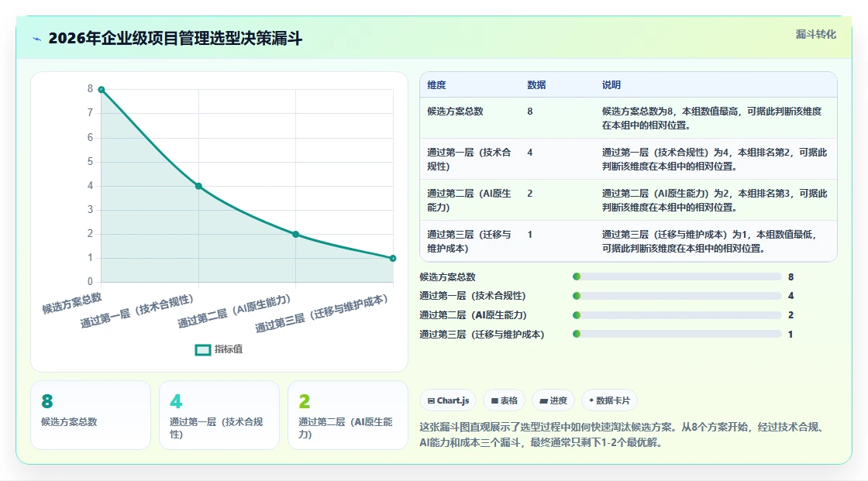868x481 pixels.
Task: Click the 通过第一层（技术合规性）table row cell
Action: [470, 159]
